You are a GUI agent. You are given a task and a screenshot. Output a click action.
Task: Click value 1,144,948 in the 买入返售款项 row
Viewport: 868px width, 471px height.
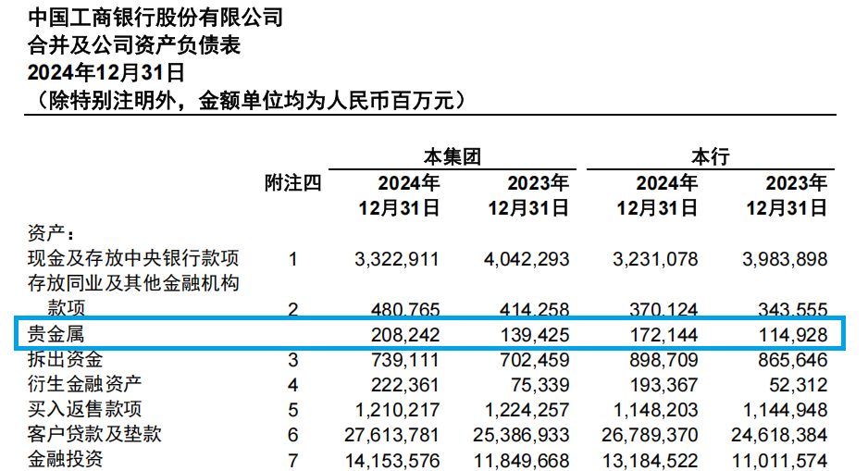[x=785, y=410]
